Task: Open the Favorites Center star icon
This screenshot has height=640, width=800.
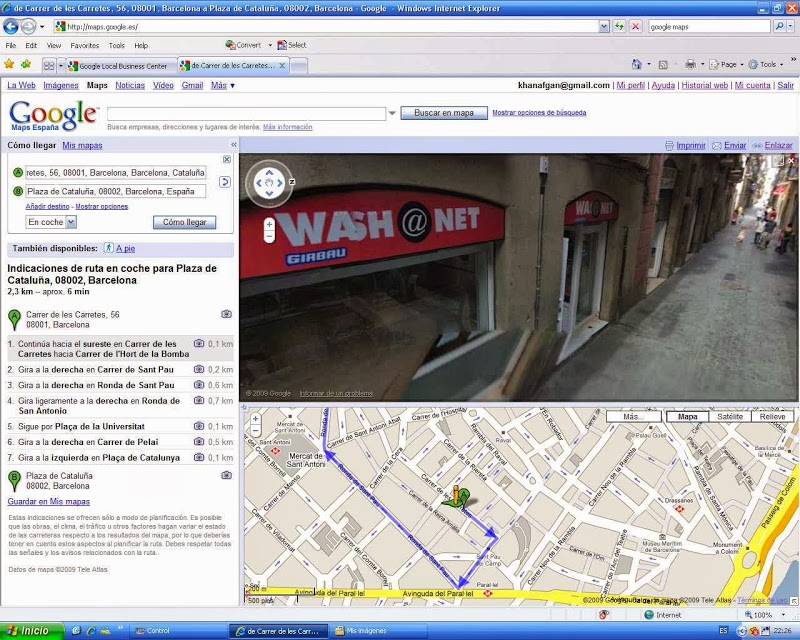Action: pos(9,64)
